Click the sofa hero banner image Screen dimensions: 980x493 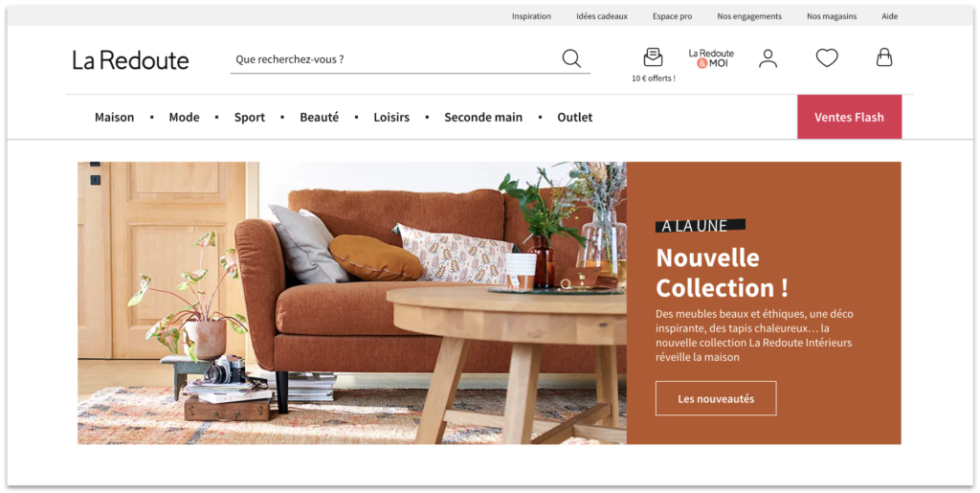352,303
